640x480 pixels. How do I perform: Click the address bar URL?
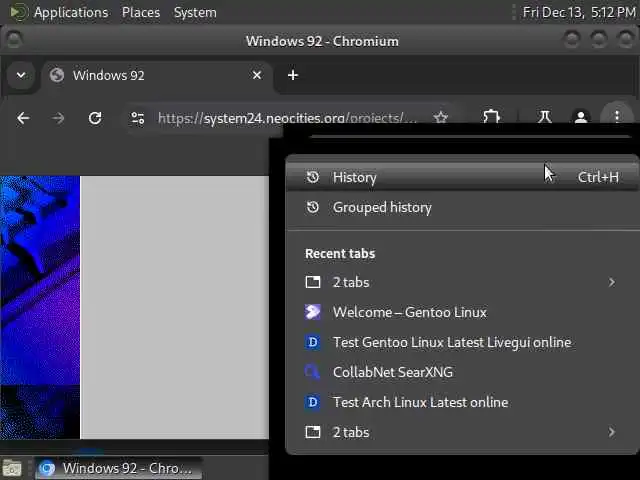point(287,118)
